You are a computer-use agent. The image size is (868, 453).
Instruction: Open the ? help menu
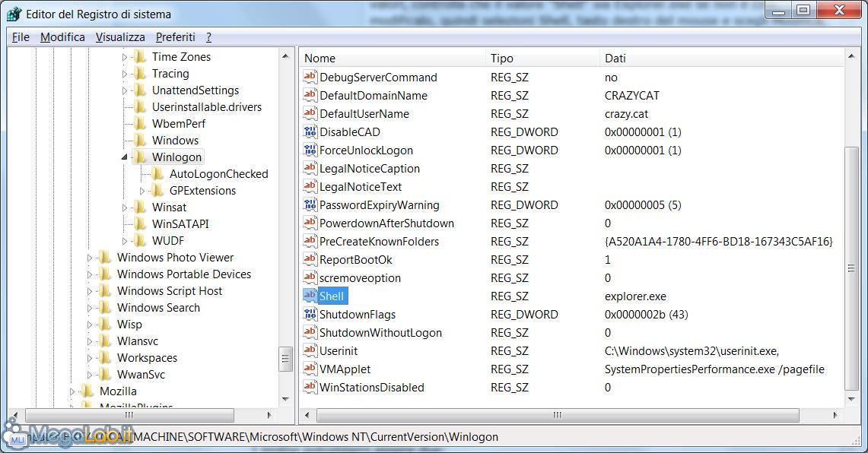[x=208, y=37]
